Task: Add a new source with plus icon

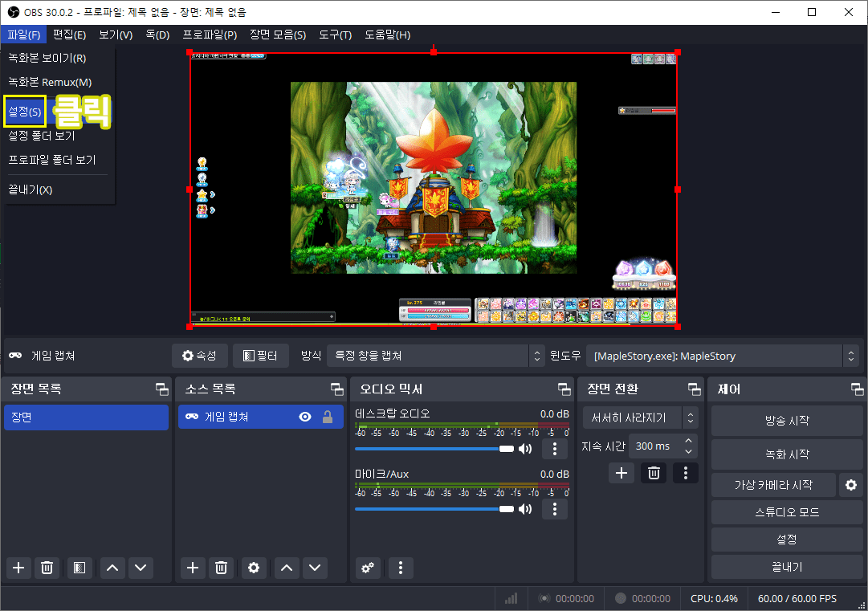Action: pyautogui.click(x=193, y=568)
